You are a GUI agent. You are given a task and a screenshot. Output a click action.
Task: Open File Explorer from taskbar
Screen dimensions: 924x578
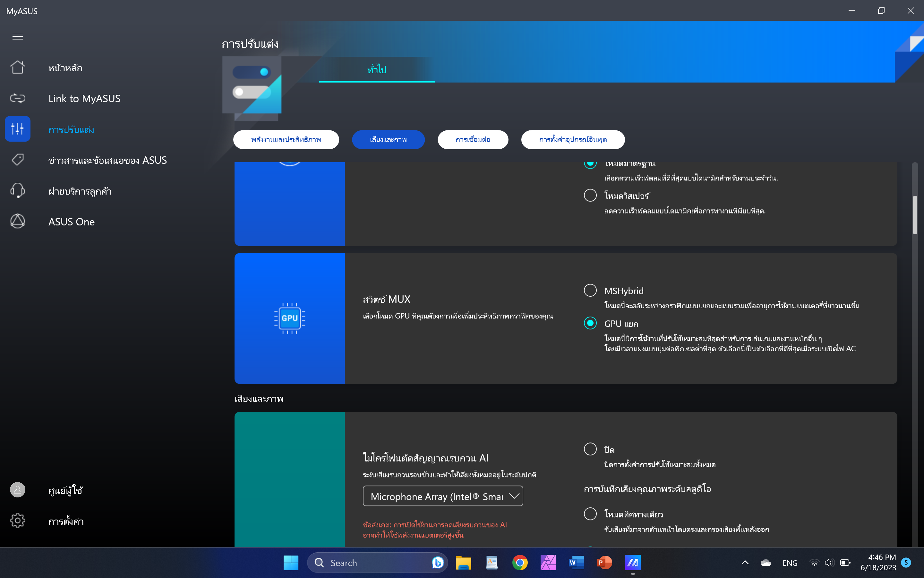coord(464,563)
